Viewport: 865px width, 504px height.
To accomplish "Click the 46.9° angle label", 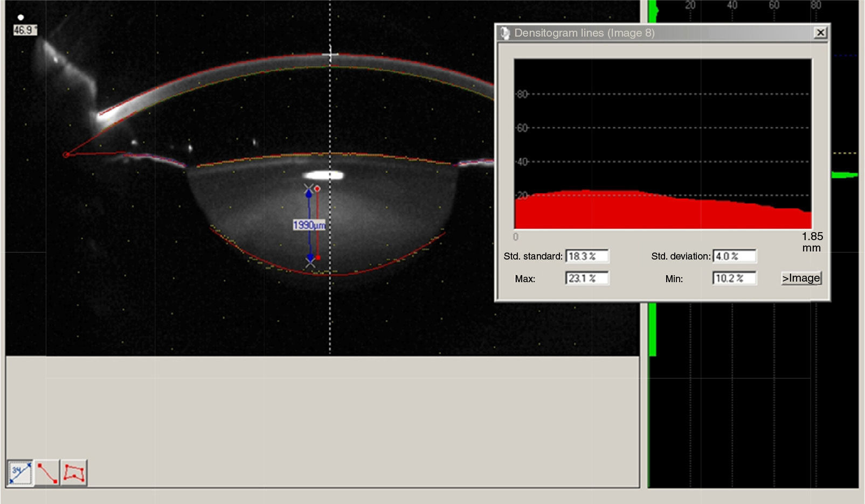I will pos(25,30).
